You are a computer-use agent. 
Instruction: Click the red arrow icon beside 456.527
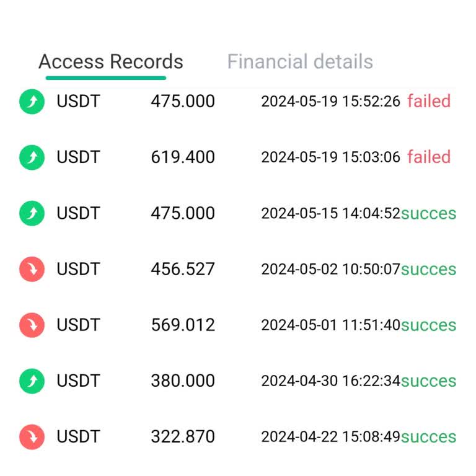(x=32, y=270)
